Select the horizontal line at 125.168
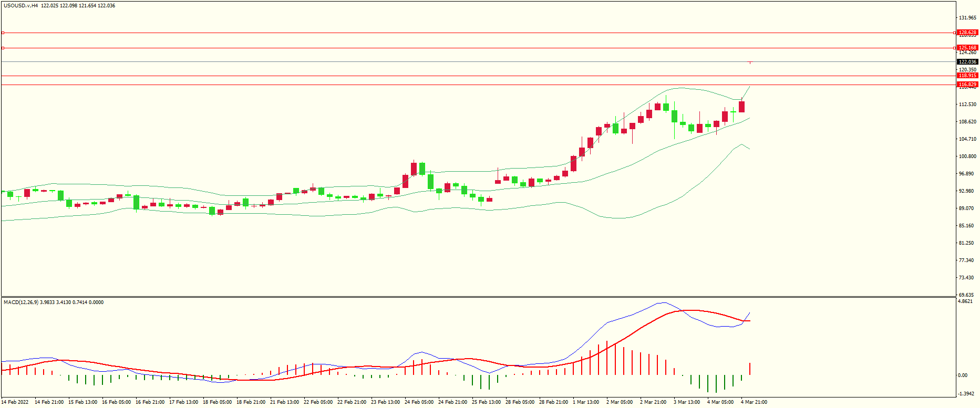The width and height of the screenshot is (980, 408). (478, 48)
